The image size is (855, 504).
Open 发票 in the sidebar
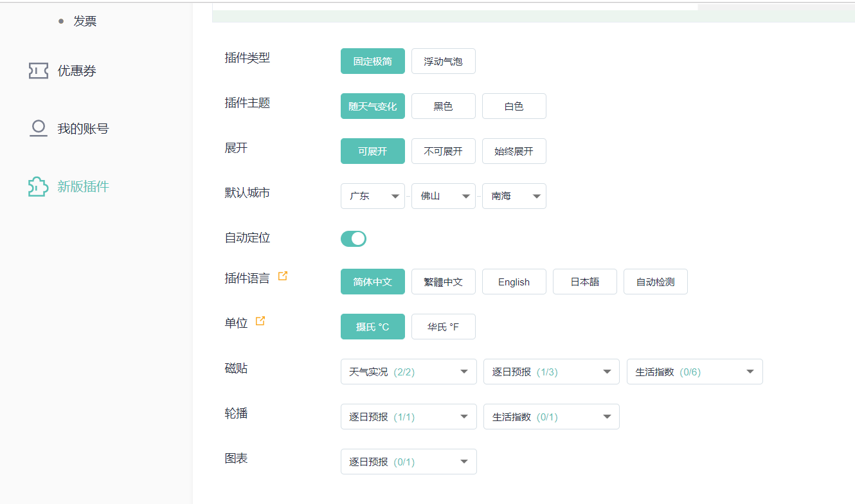pos(85,21)
